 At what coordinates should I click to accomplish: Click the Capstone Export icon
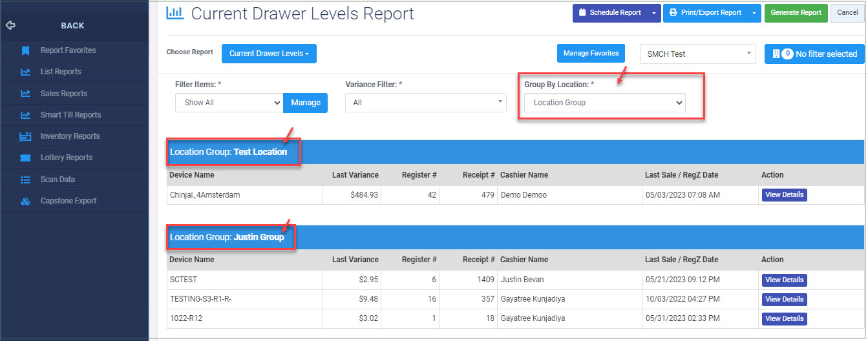pos(25,201)
